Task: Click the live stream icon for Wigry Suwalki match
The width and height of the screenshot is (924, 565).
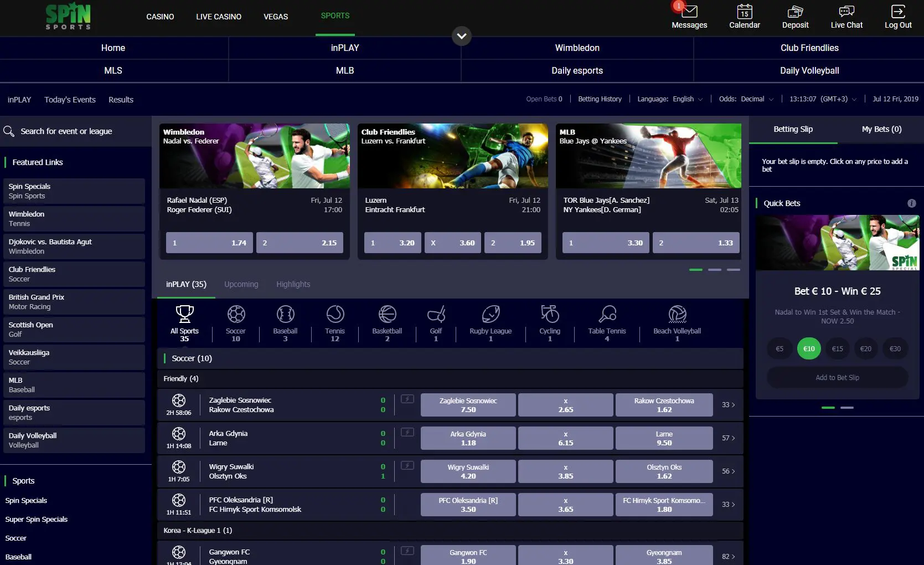Action: (x=407, y=465)
